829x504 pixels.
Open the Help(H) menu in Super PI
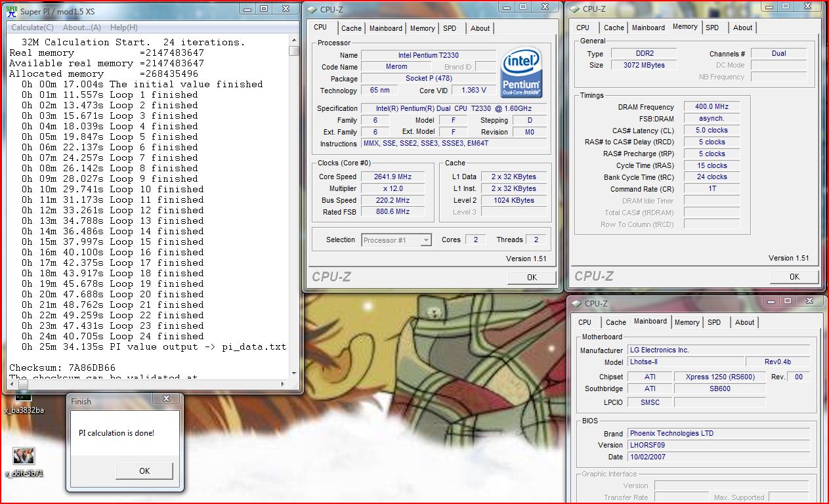(x=123, y=28)
